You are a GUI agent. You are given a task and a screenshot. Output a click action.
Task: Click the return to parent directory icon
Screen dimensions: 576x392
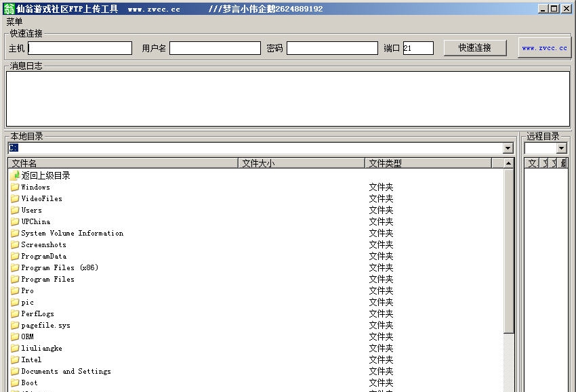[15, 176]
